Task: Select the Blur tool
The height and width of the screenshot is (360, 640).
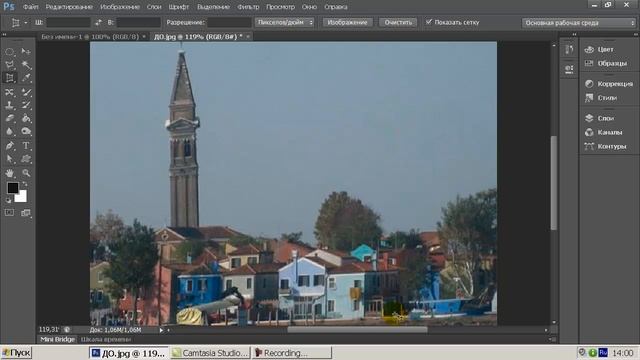Action: coord(9,131)
